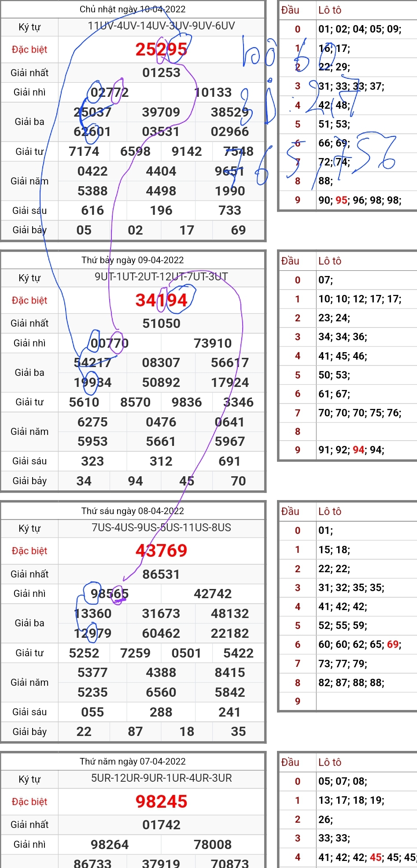The width and height of the screenshot is (417, 868).
Task: Select Giải ba number 17924
Action: pyautogui.click(x=230, y=383)
